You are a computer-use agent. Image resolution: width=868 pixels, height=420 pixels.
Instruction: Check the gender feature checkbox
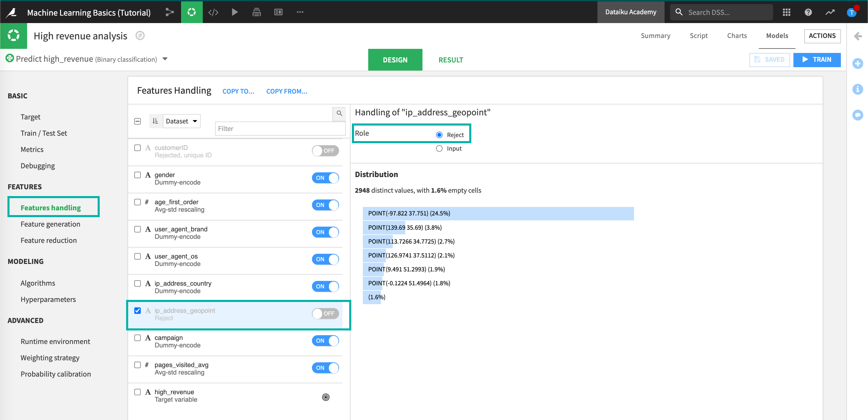[138, 175]
